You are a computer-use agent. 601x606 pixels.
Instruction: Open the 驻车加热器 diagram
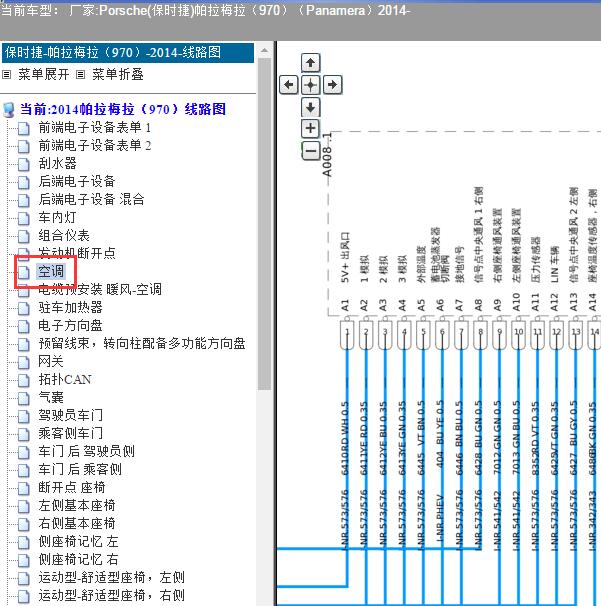tap(70, 308)
